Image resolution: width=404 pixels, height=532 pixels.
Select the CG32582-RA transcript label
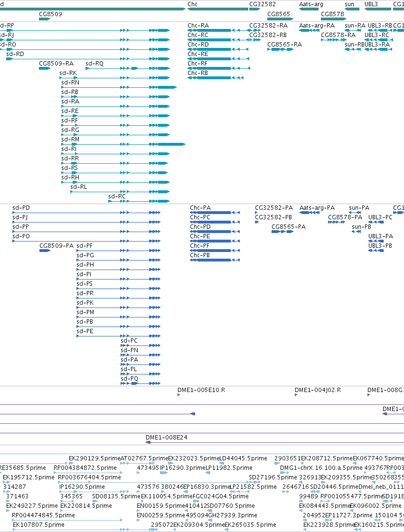[269, 26]
